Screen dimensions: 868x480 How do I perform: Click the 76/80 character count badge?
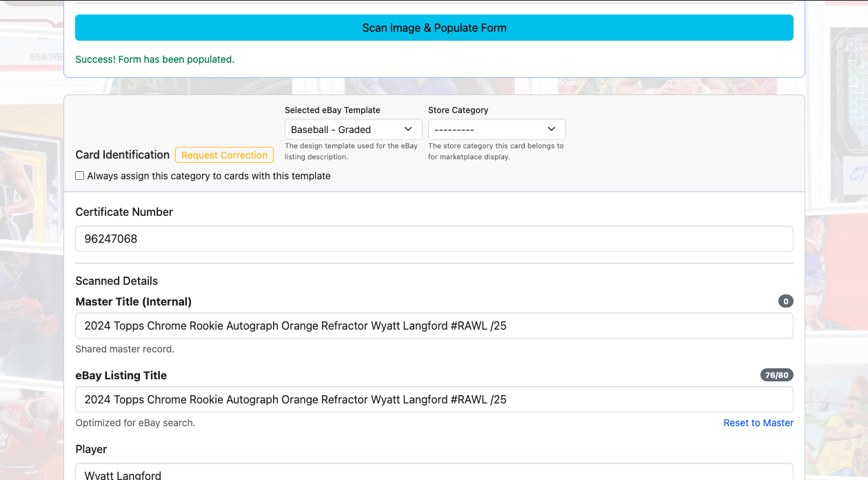point(777,375)
